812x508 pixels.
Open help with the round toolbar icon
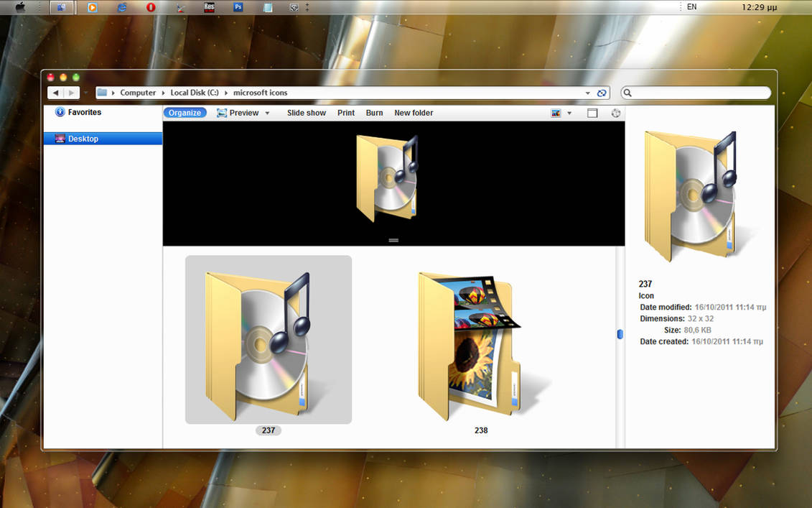(x=616, y=113)
